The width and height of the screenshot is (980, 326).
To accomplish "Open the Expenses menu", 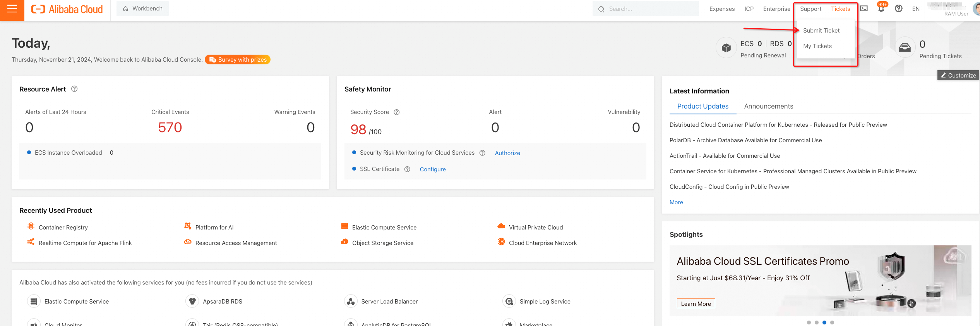I will coord(722,9).
